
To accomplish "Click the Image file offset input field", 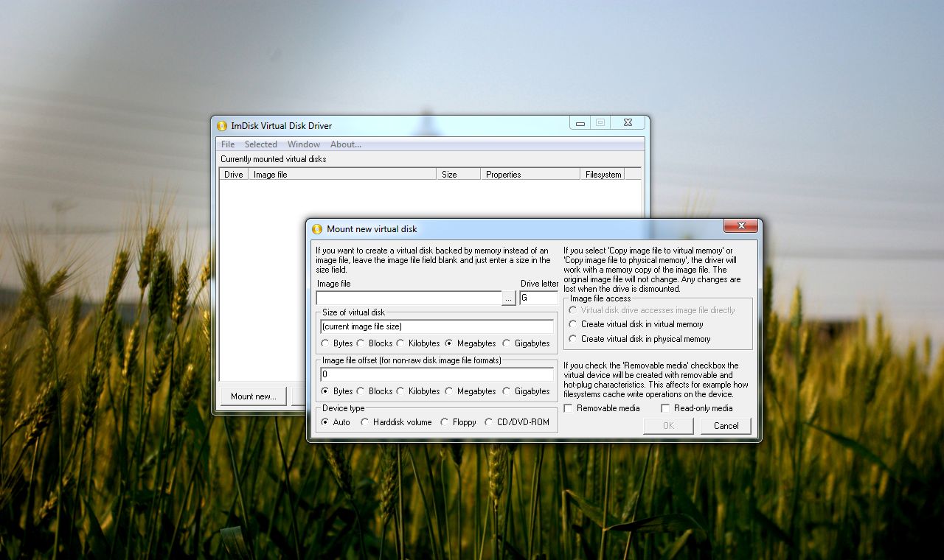I will click(x=437, y=374).
